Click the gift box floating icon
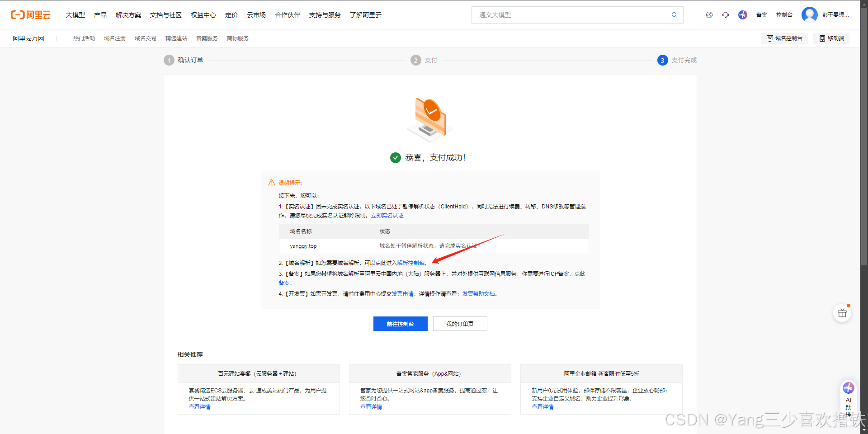This screenshot has height=434, width=868. (842, 313)
